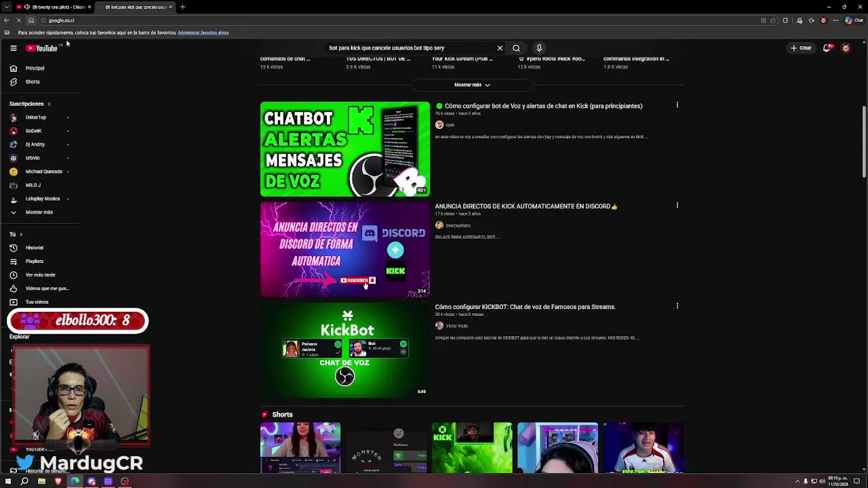This screenshot has width=868, height=488.
Task: Open the KickBot chat de voz thumbnail
Action: pos(344,350)
